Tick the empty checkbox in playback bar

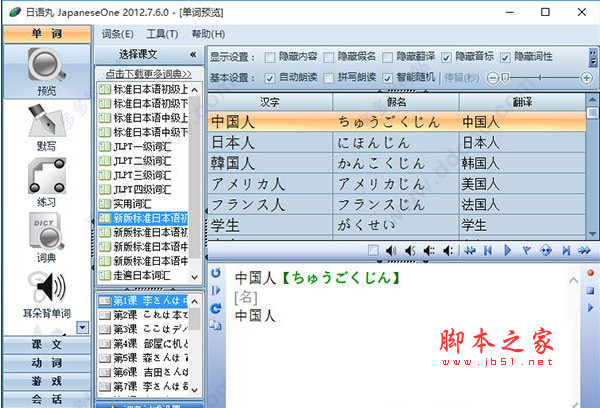tap(373, 251)
